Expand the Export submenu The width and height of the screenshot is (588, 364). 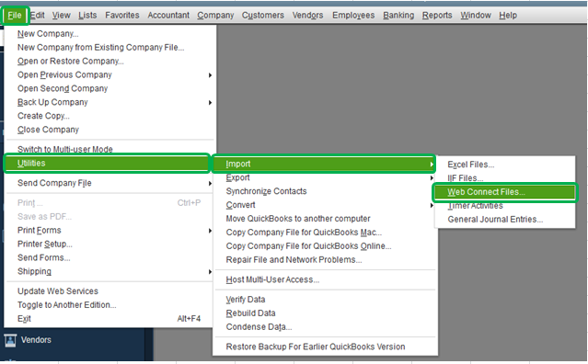pyautogui.click(x=325, y=178)
